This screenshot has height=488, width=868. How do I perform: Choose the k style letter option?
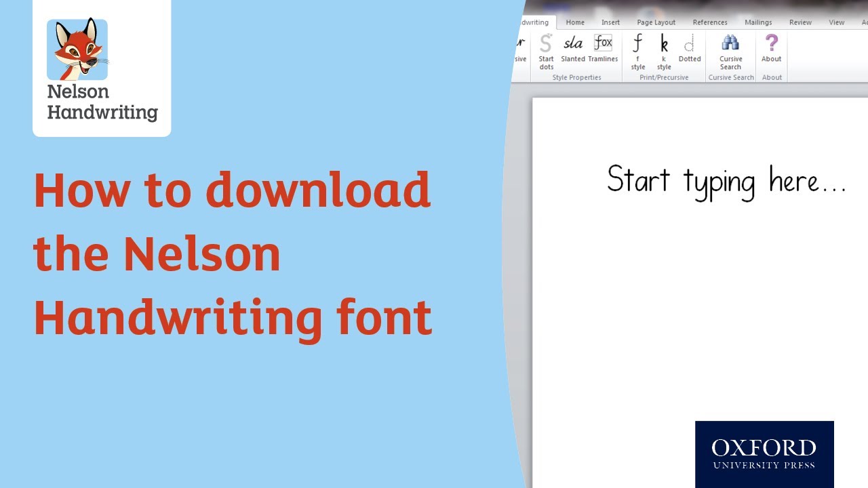(x=664, y=52)
